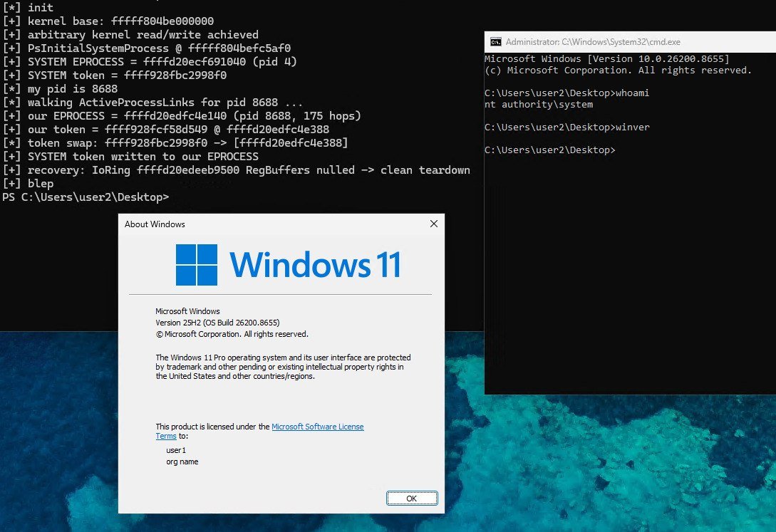Screen dimensions: 776x532
Task: Click the empty cmd prompt line
Action: click(550, 150)
